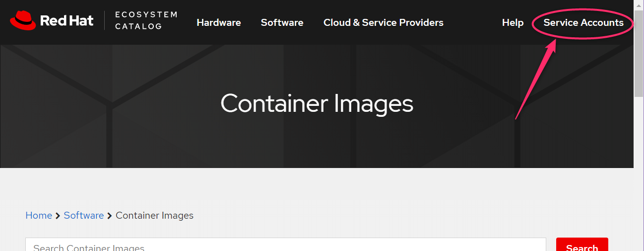Open the Hardware navigation menu
Screen dimensions: 644x251
[219, 22]
